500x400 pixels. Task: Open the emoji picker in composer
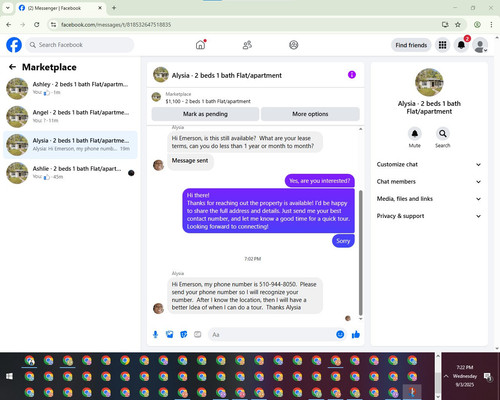point(340,334)
